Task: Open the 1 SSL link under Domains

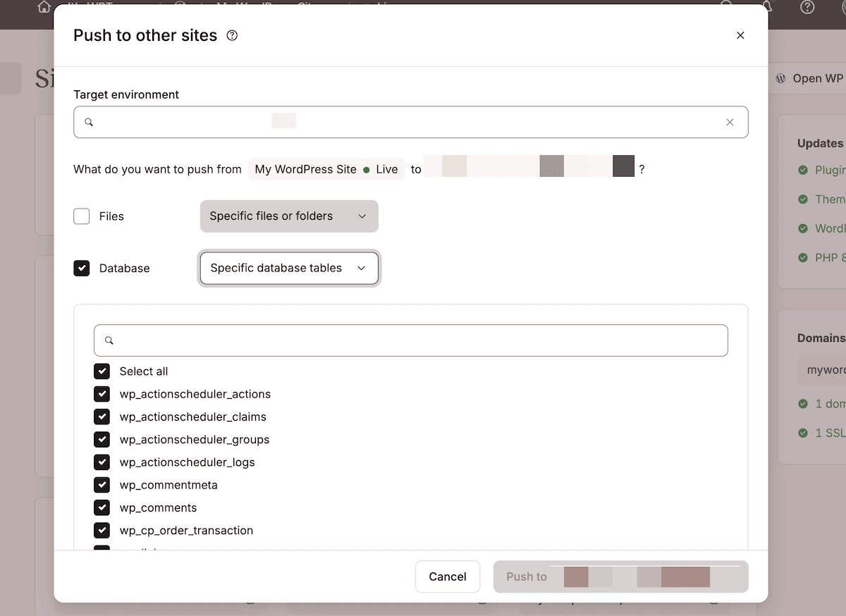Action: click(x=829, y=433)
